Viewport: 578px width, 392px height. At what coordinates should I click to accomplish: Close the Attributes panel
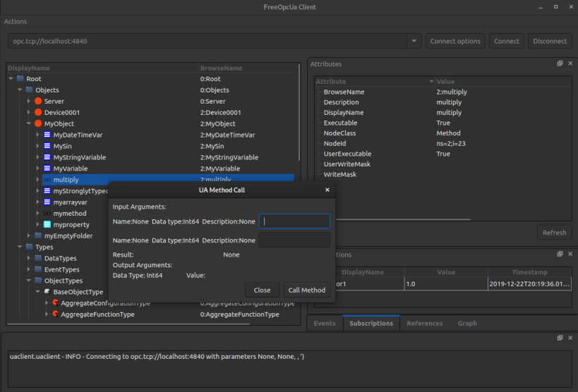click(x=570, y=63)
